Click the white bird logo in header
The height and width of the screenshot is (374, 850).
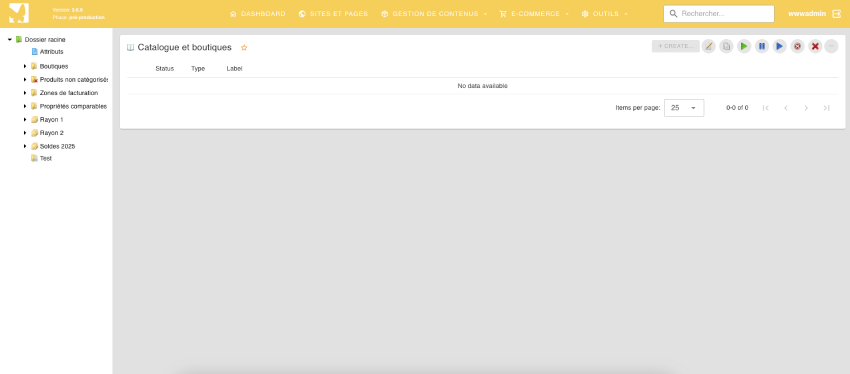pos(19,13)
